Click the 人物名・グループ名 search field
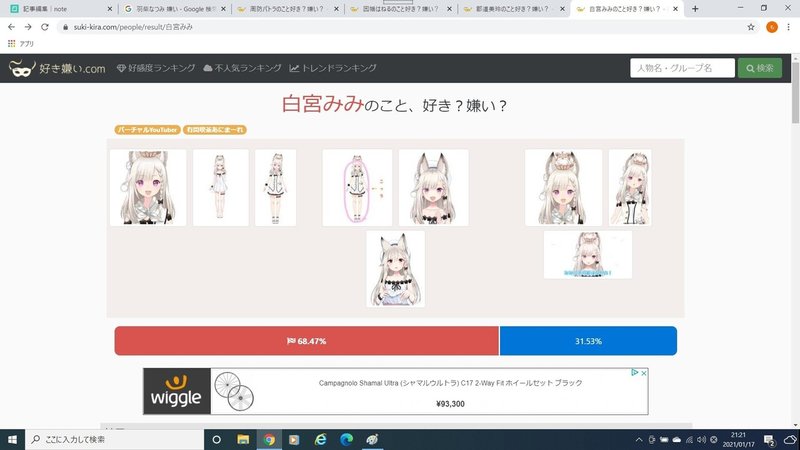Screen dimensions: 800x450 pyautogui.click(x=682, y=68)
